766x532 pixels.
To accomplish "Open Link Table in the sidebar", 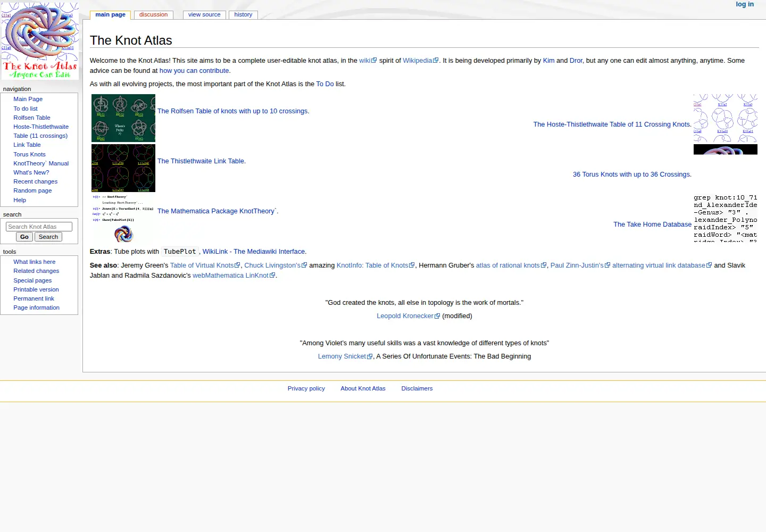I will point(27,145).
